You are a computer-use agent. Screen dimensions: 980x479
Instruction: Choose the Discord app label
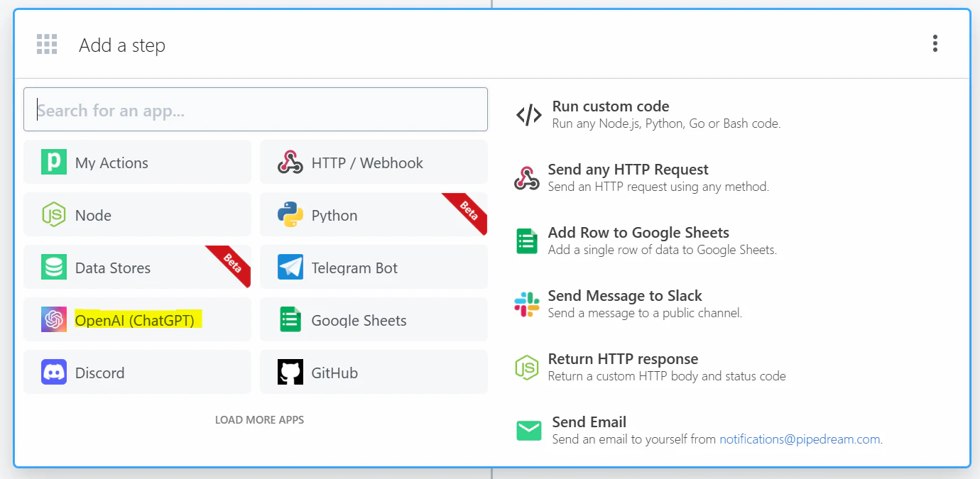click(100, 373)
